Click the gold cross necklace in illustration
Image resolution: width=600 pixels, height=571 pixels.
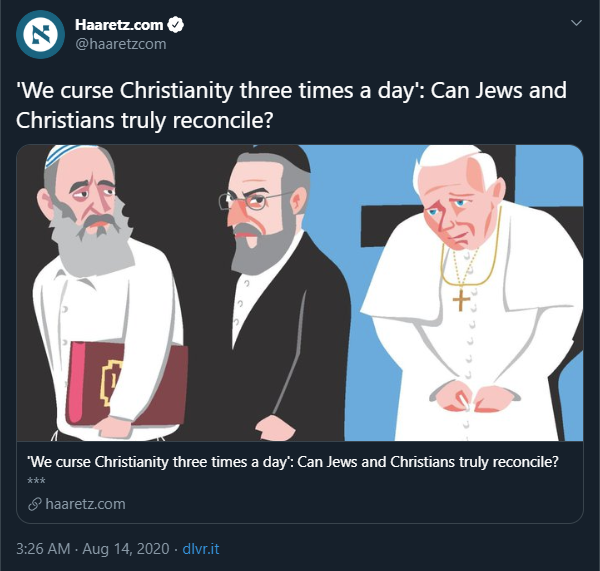point(462,300)
